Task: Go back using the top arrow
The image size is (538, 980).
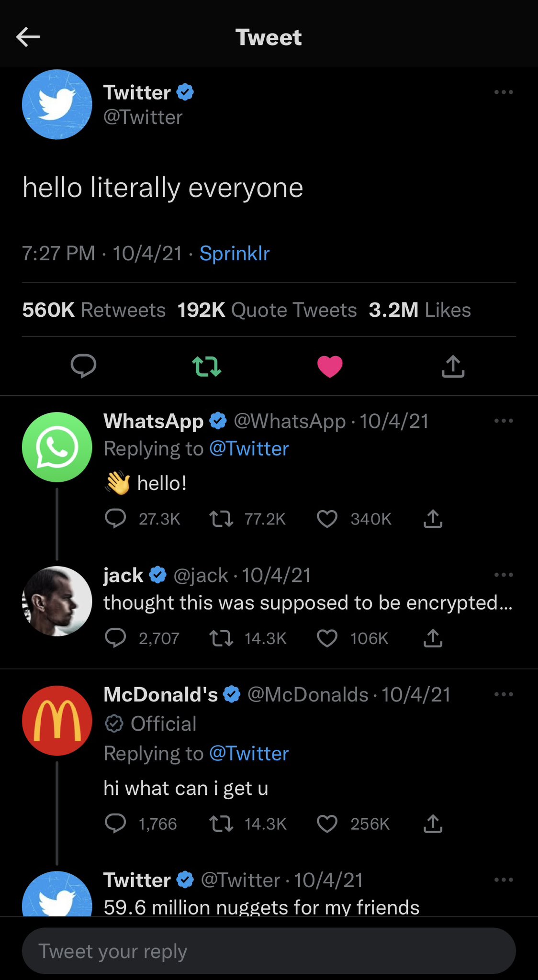Action: [x=28, y=37]
